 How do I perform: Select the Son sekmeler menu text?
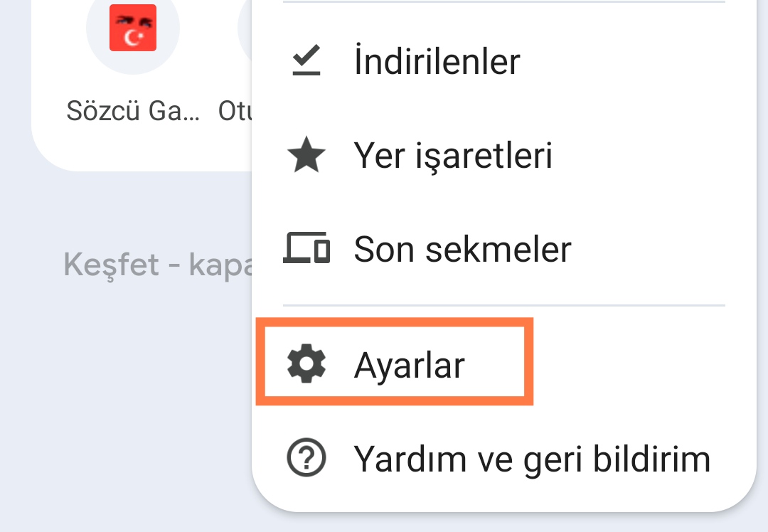pyautogui.click(x=462, y=249)
